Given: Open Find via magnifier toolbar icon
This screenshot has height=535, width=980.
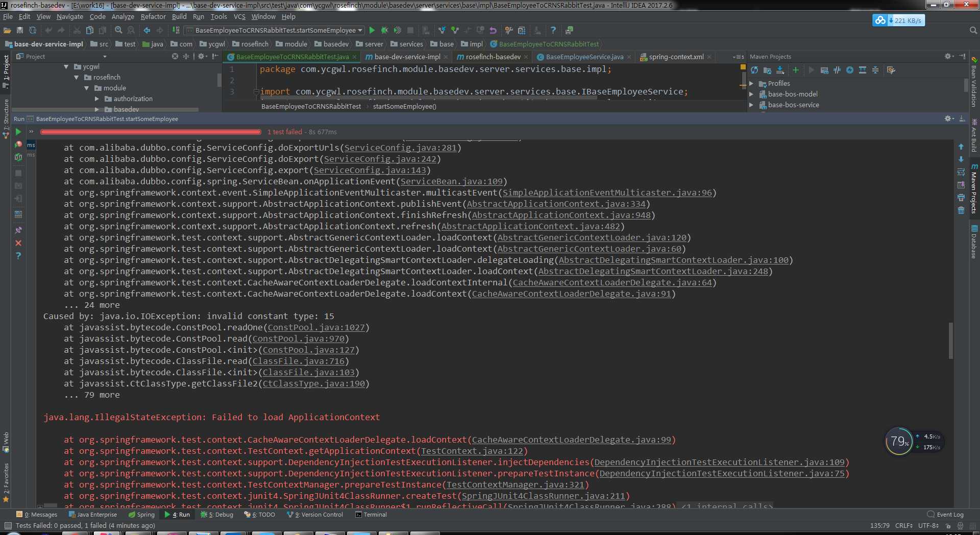Looking at the screenshot, I should 118,30.
